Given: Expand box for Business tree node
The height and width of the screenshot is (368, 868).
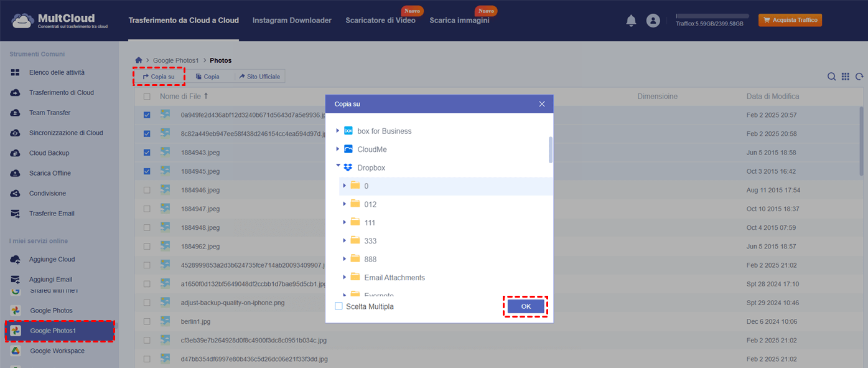Looking at the screenshot, I should click(338, 131).
